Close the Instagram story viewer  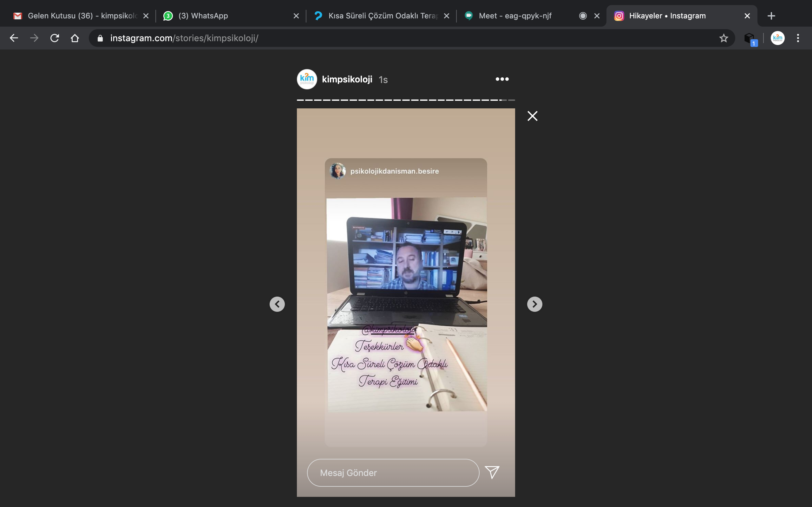click(532, 116)
